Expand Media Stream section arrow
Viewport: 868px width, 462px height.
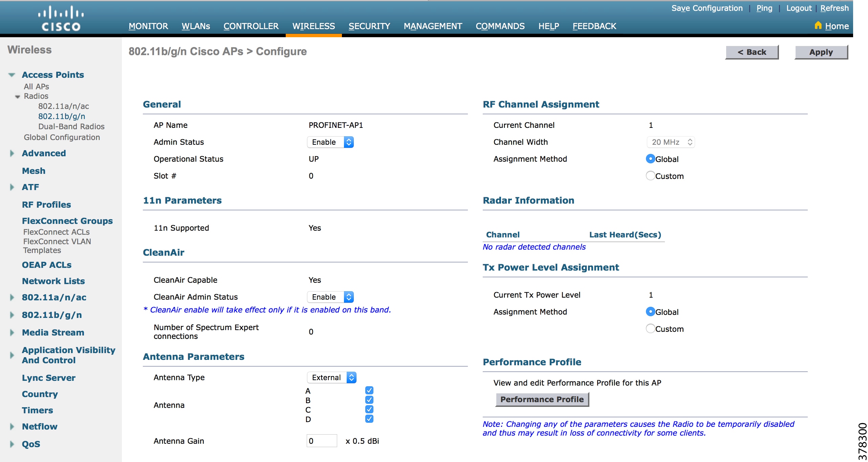click(12, 332)
